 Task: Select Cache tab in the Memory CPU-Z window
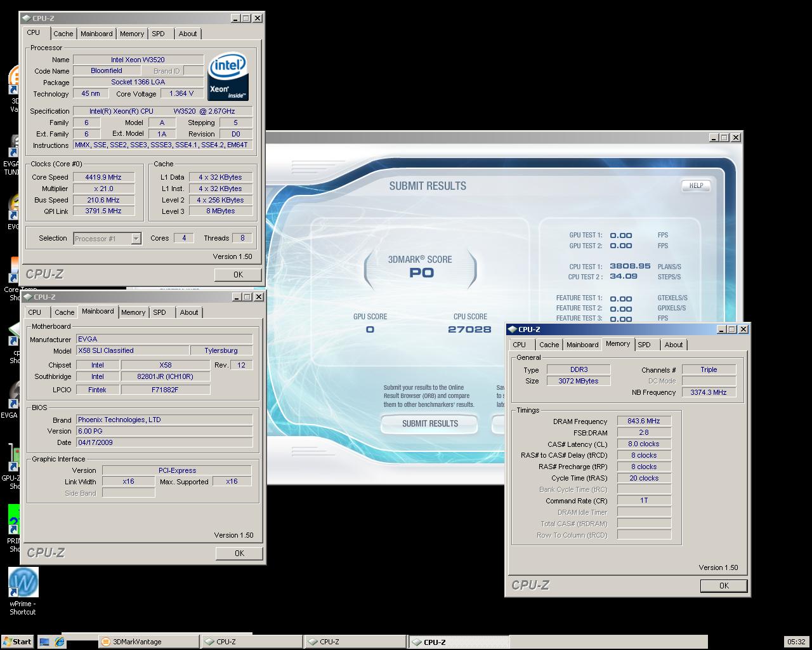click(549, 345)
